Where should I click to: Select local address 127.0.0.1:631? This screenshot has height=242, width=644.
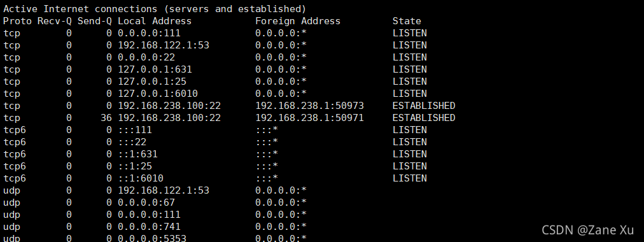155,69
